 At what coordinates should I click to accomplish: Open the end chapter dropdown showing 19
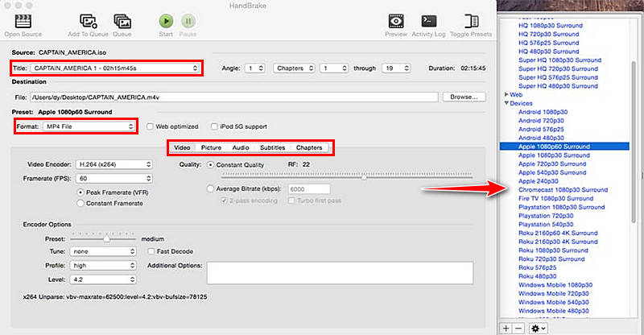coord(396,68)
